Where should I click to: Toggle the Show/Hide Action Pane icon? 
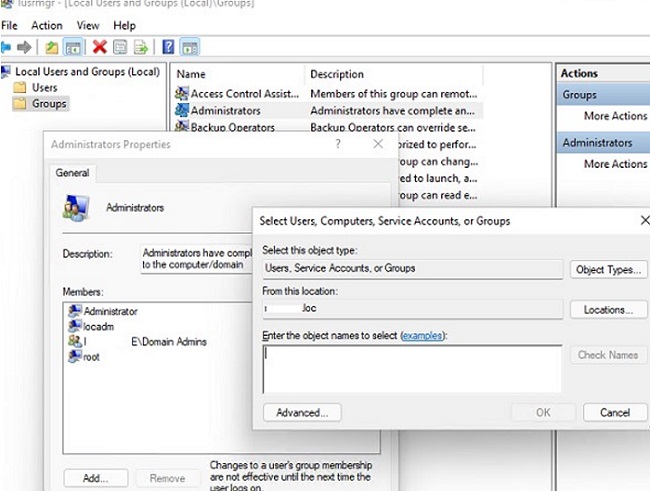point(189,47)
